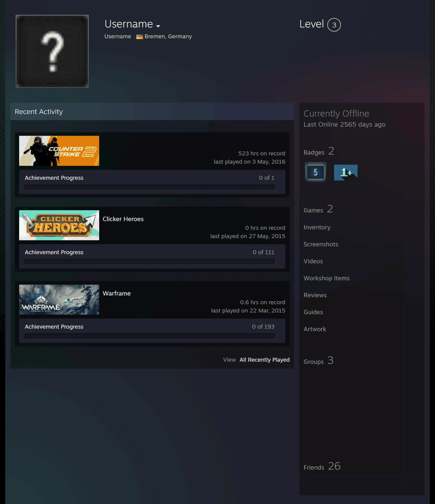Click the German flag icon
Screen dimensions: 435x504
tap(140, 37)
